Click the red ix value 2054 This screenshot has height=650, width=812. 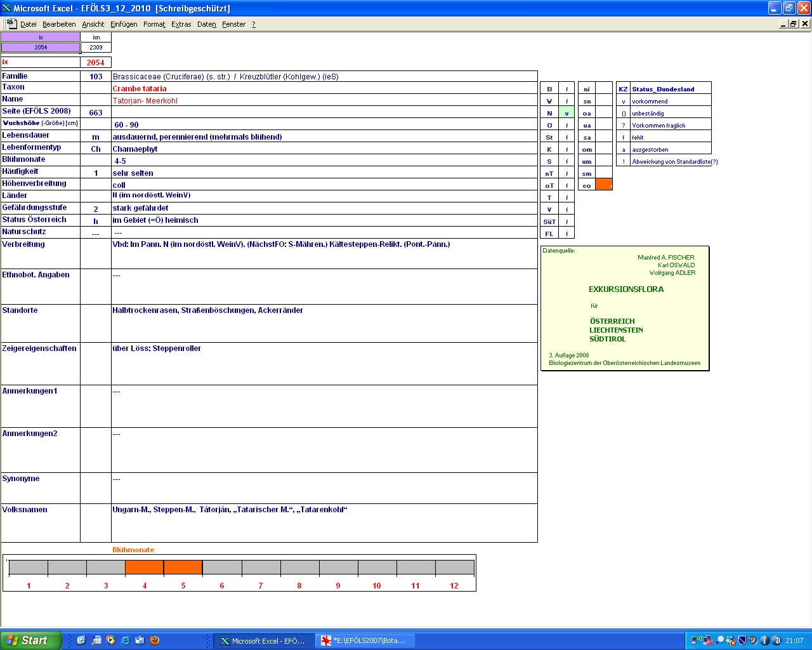[x=96, y=62]
